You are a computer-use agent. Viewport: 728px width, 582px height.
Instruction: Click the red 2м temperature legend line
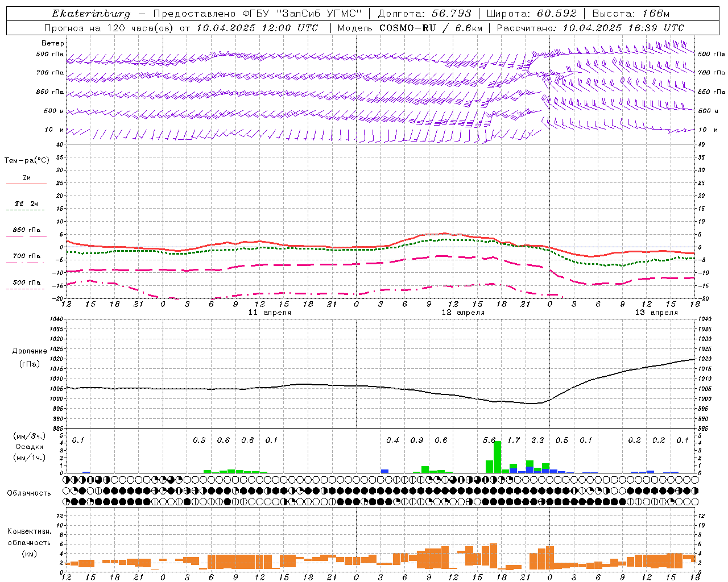pos(26,184)
